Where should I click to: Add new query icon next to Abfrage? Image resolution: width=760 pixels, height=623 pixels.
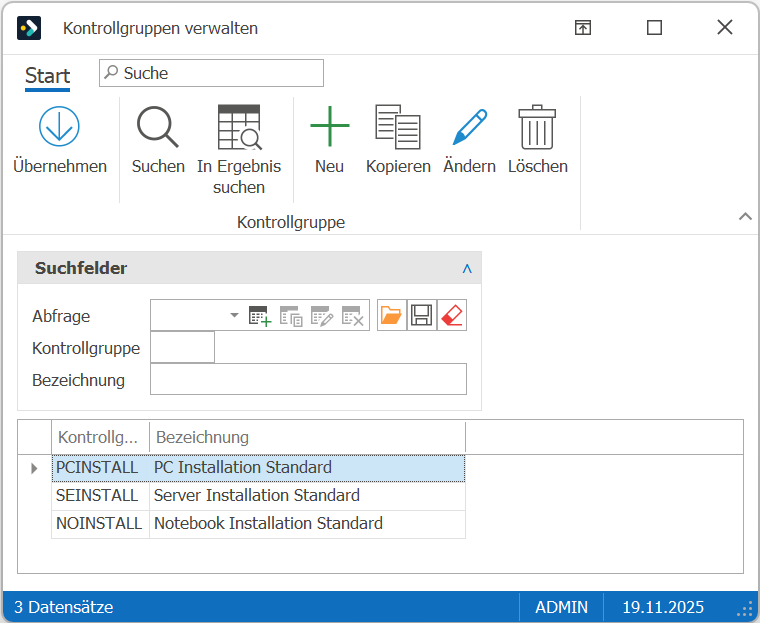260,316
